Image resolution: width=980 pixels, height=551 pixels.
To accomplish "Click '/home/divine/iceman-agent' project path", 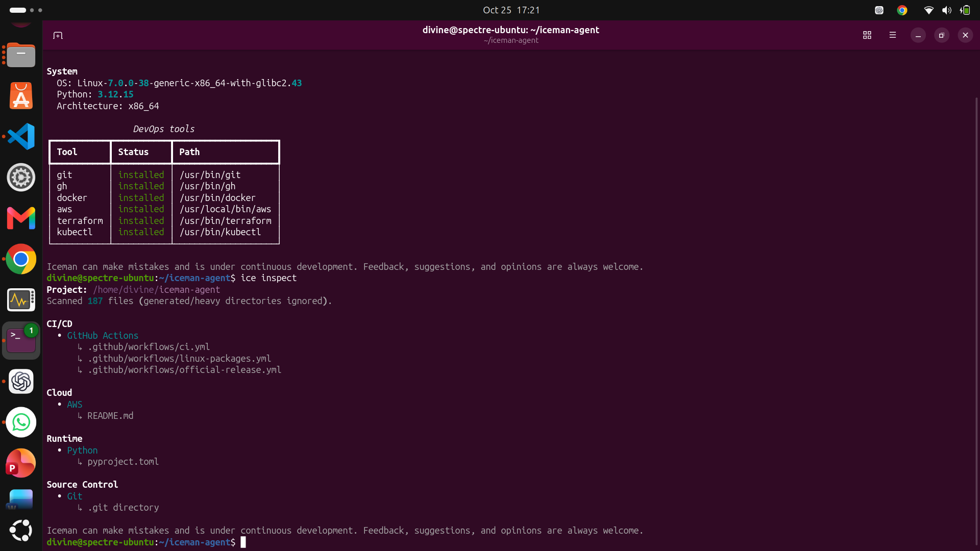I will point(156,290).
